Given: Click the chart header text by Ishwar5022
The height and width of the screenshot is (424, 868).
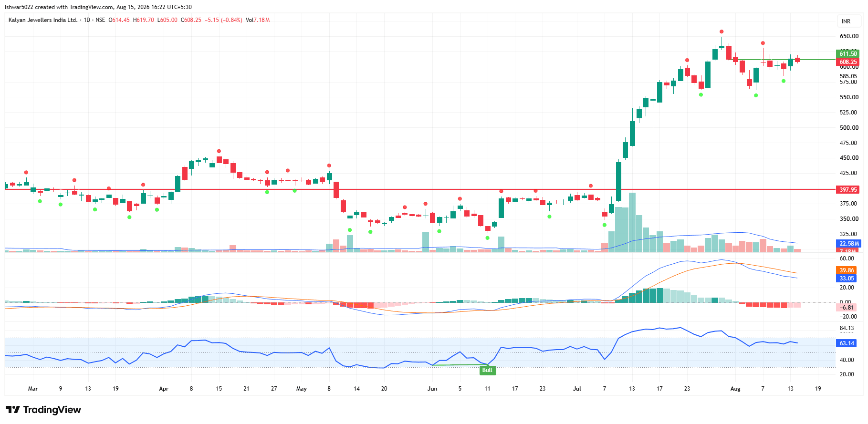Looking at the screenshot, I should click(98, 7).
